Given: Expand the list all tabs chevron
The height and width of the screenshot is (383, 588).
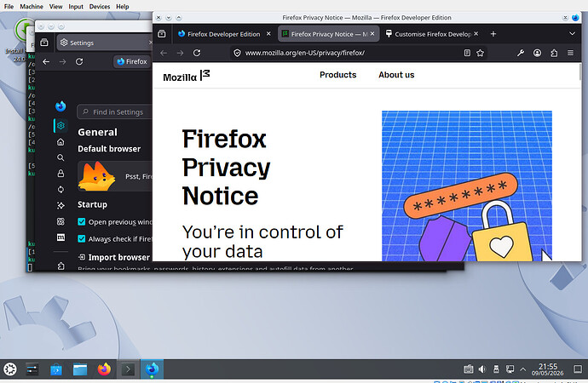Looking at the screenshot, I should (x=572, y=34).
